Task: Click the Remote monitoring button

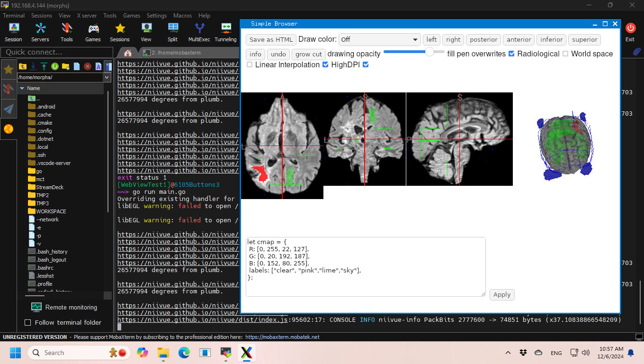Action: (x=64, y=307)
